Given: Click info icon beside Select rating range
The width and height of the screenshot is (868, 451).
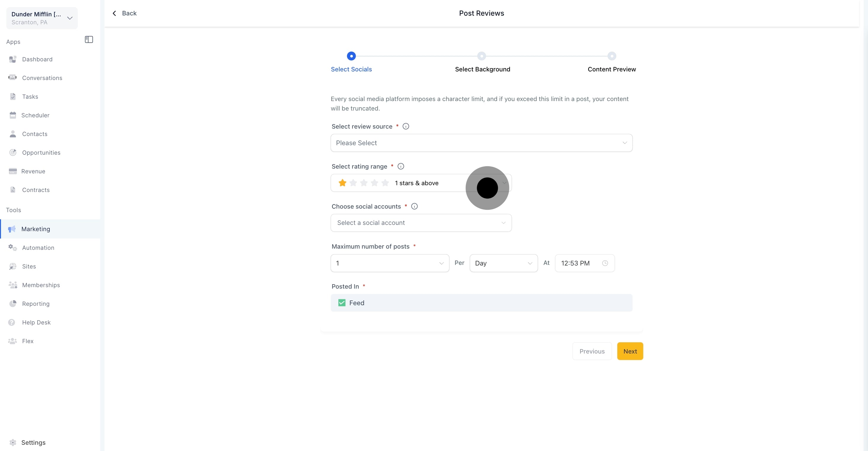Looking at the screenshot, I should click(x=401, y=166).
